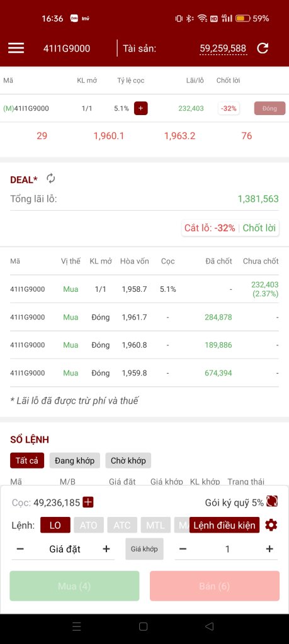Screen dimensions: 289x644
Task: Switch to Chờ khớp tab
Action: 128,460
